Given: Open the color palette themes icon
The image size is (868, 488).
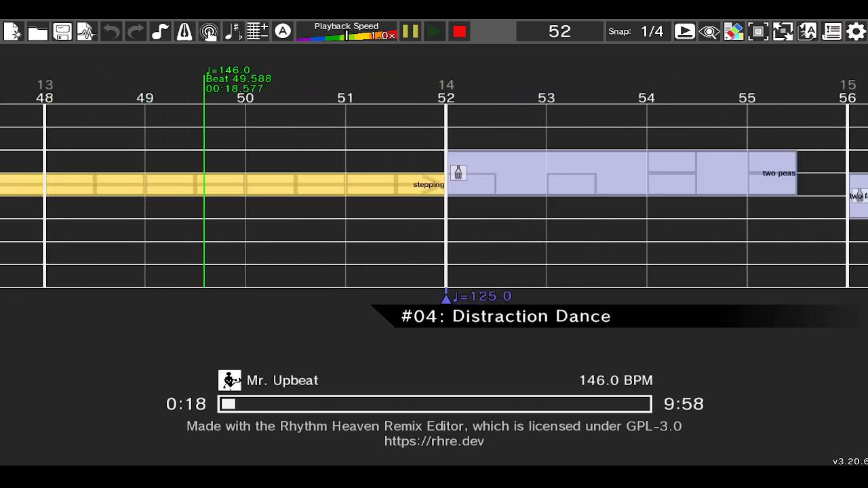Looking at the screenshot, I should (734, 32).
